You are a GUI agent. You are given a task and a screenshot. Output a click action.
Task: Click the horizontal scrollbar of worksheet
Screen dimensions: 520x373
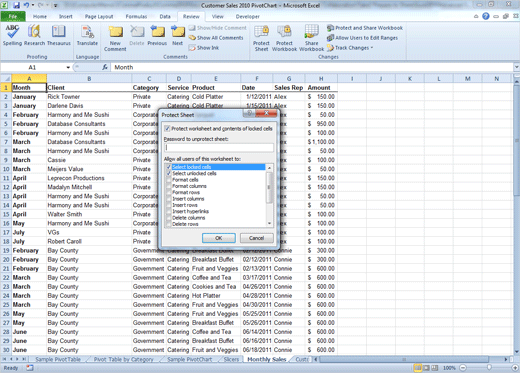404,359
